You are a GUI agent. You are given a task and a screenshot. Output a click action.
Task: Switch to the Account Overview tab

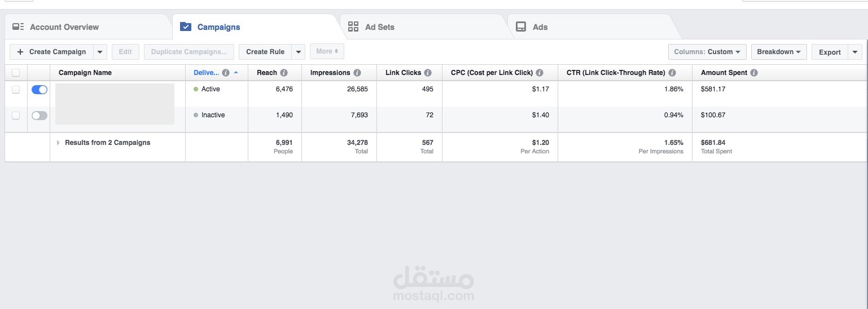64,27
